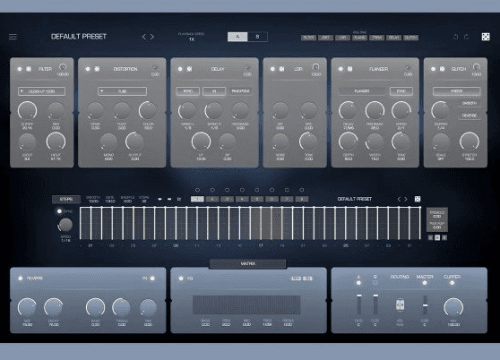This screenshot has width=500, height=360.
Task: Click the channel A volume fader
Action: (359, 304)
